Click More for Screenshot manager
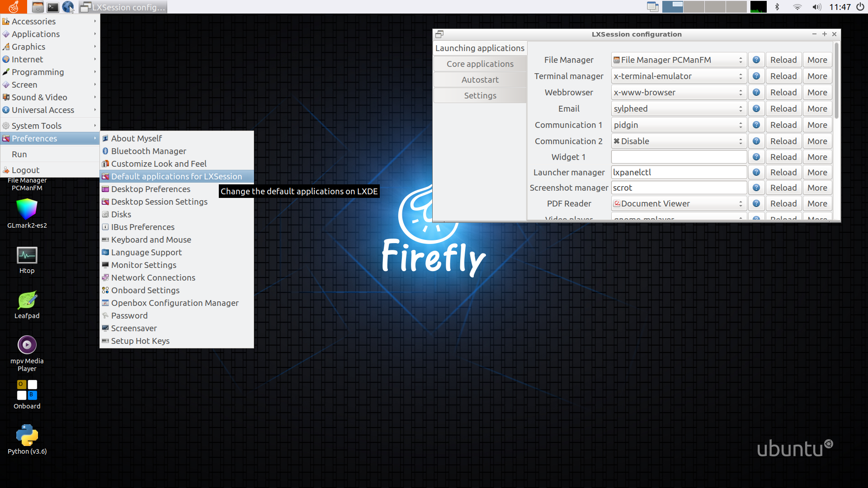This screenshot has width=868, height=488. tap(817, 188)
